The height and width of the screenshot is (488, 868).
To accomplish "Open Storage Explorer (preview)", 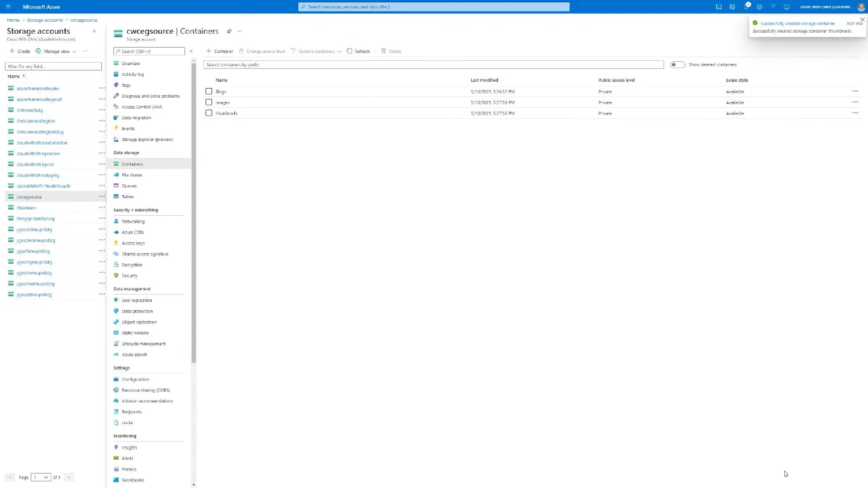I will click(147, 139).
